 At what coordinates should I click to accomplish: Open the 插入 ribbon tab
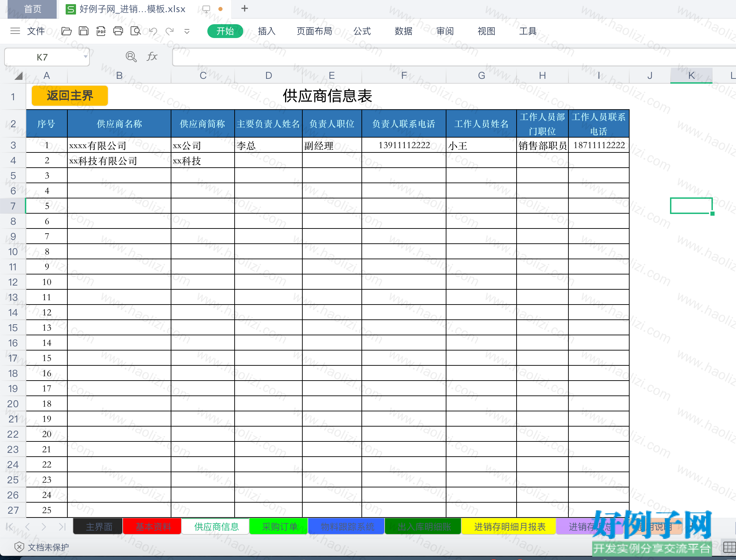[267, 31]
